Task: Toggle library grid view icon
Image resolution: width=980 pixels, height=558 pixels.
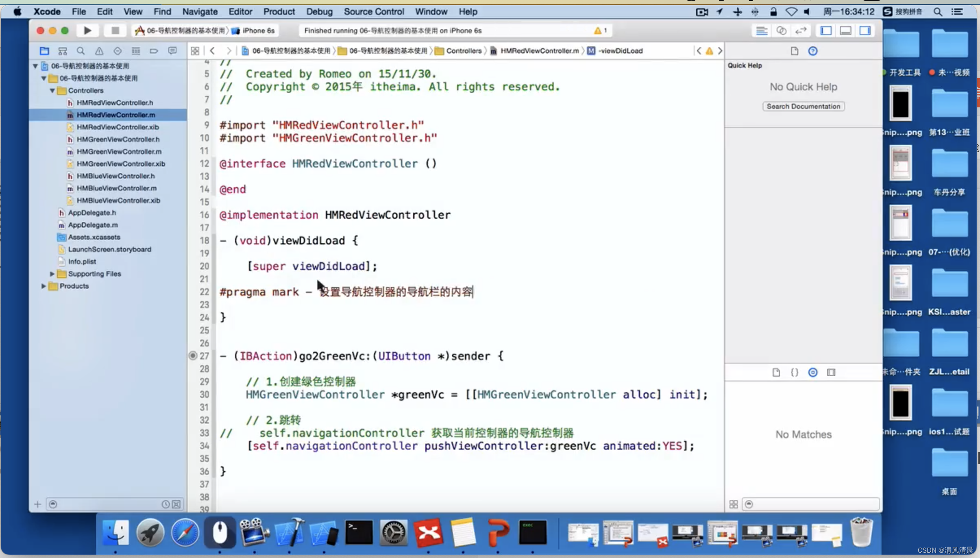Action: 734,504
